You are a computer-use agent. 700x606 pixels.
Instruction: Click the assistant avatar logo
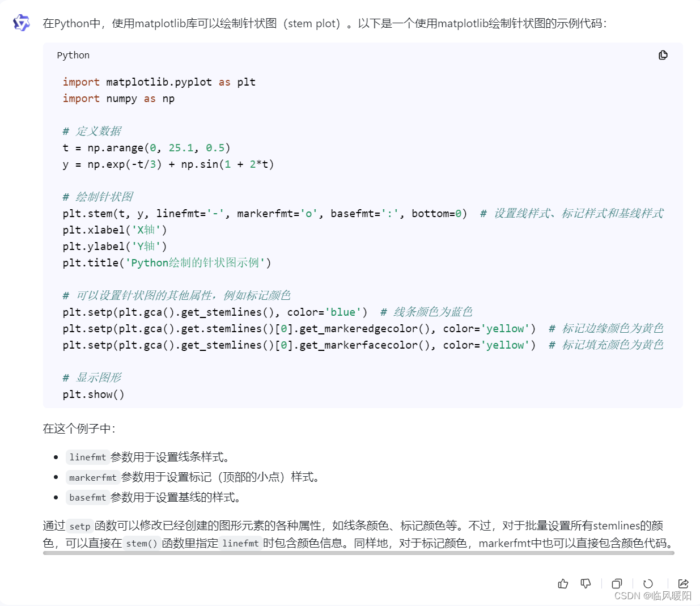point(22,23)
